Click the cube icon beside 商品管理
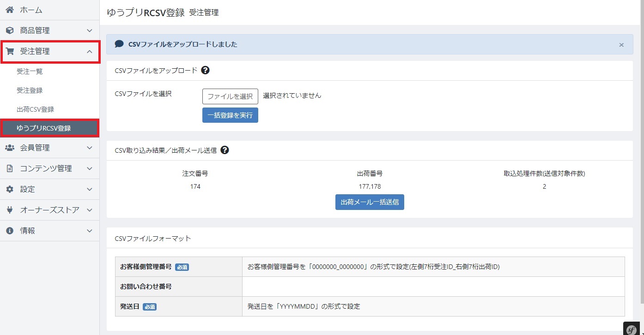This screenshot has height=335, width=644. point(10,30)
